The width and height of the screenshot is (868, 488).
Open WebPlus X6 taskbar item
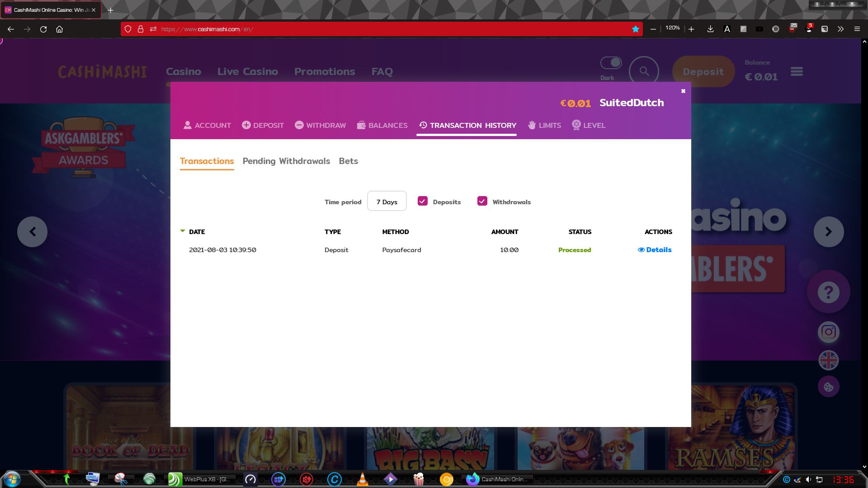(202, 479)
